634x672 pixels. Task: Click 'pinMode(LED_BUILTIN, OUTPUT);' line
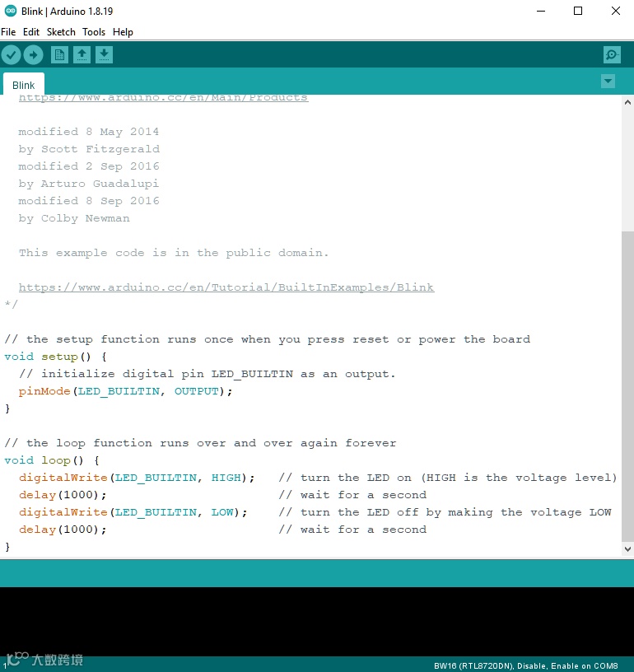click(125, 391)
